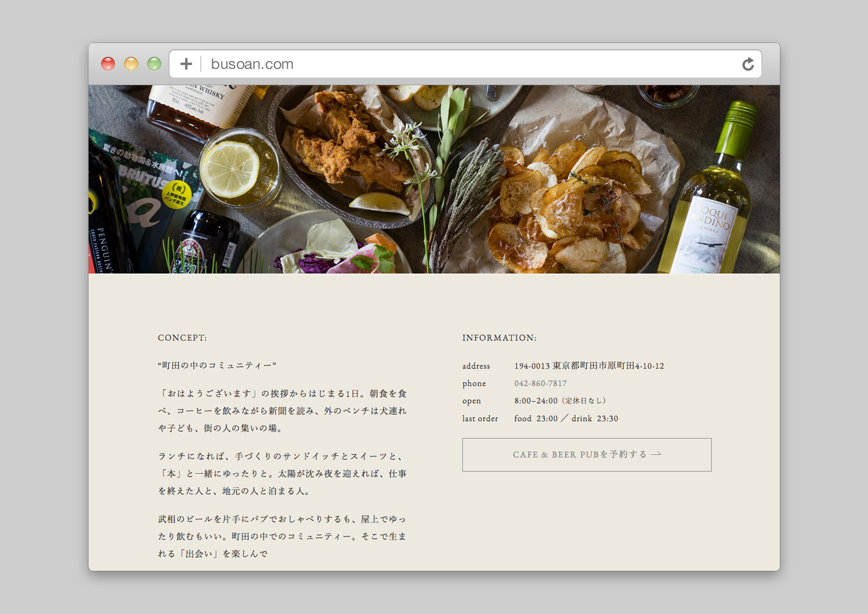Call by clicking phone number 042-860-7817
The image size is (868, 614).
click(x=541, y=383)
